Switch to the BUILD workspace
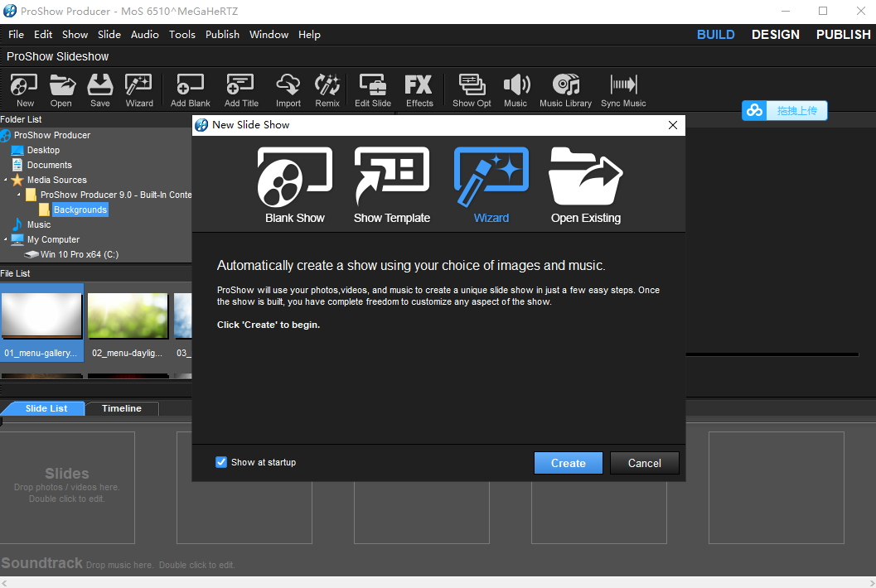 (716, 35)
